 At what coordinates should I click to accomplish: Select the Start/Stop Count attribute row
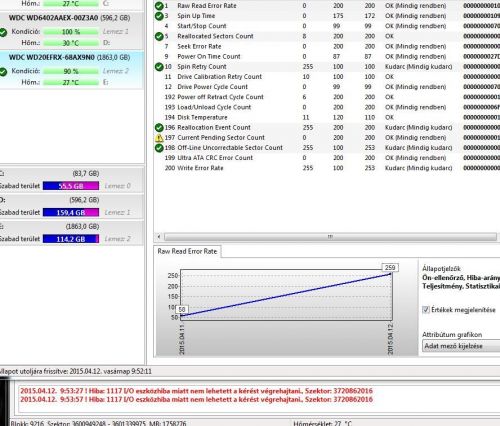point(327,26)
